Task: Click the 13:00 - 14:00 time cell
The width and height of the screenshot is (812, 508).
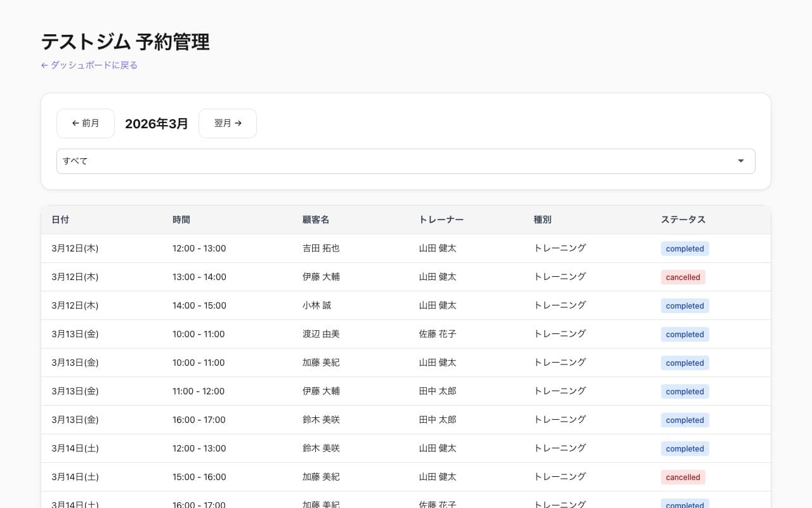Action: (x=199, y=277)
